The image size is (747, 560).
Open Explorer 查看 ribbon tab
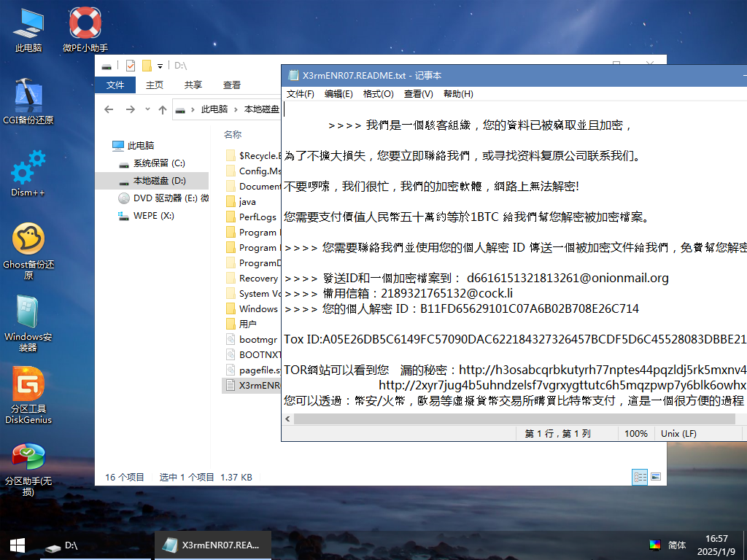tap(232, 85)
